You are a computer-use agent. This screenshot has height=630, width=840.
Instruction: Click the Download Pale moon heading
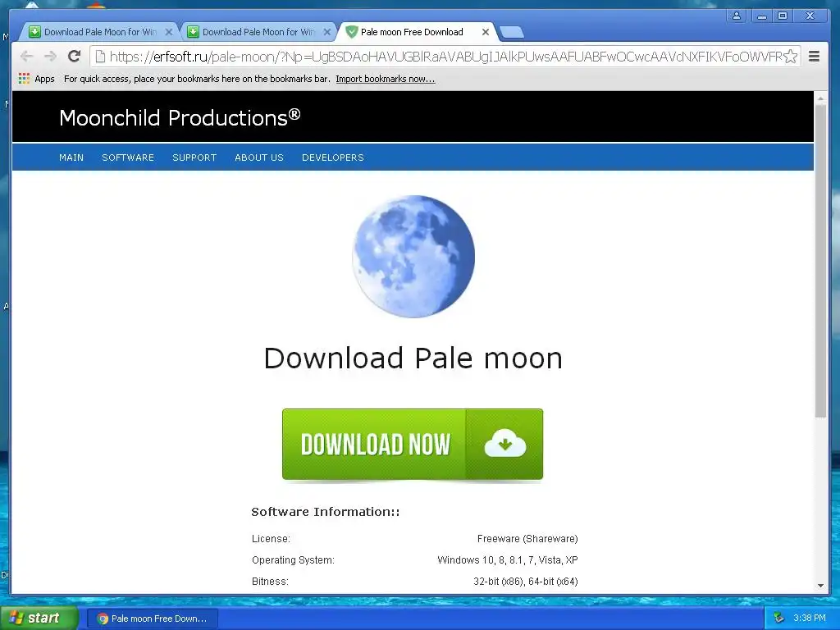(x=413, y=358)
